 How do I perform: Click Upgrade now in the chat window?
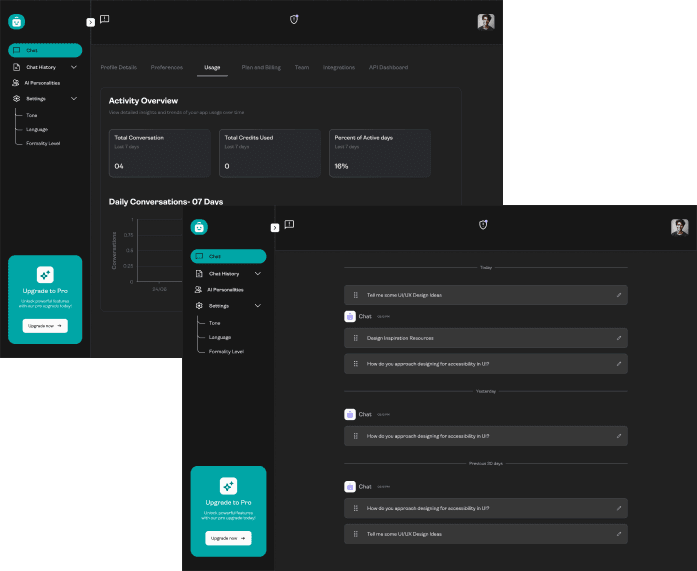228,538
